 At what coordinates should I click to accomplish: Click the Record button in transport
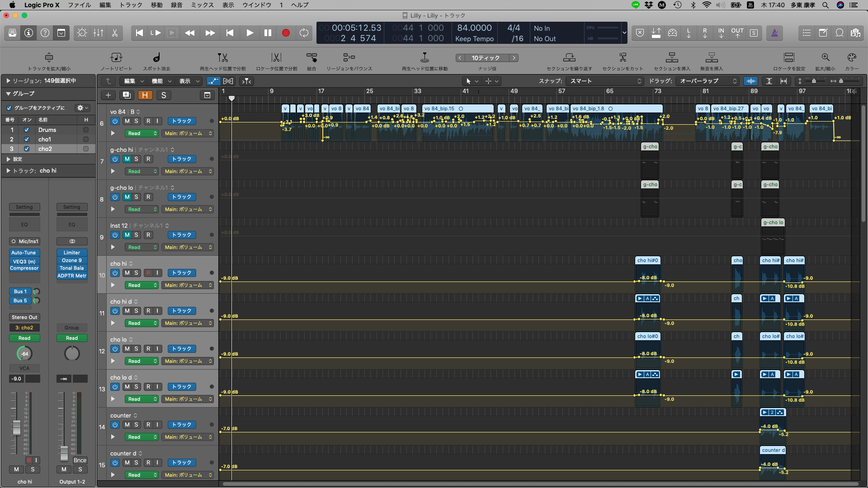point(286,33)
